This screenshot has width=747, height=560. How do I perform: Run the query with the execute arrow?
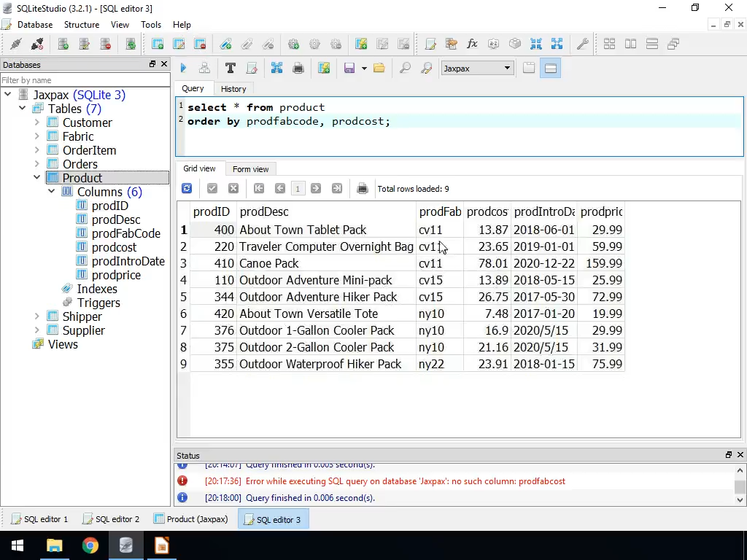(x=184, y=68)
